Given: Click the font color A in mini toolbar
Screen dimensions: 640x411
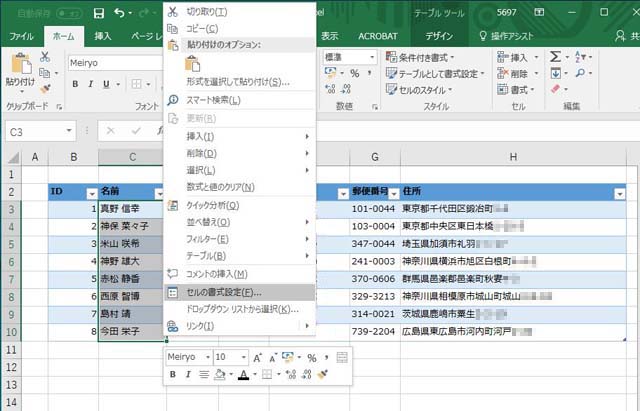Looking at the screenshot, I should pyautogui.click(x=243, y=375).
